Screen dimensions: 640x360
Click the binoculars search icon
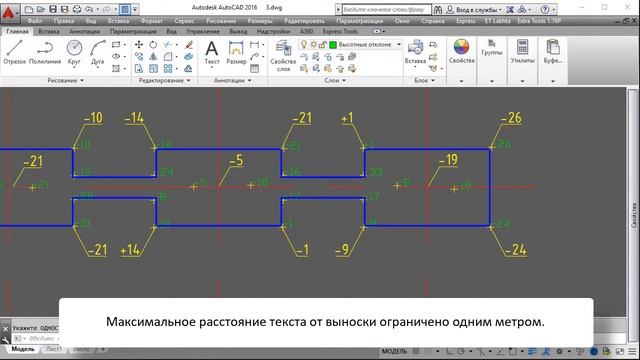point(438,9)
